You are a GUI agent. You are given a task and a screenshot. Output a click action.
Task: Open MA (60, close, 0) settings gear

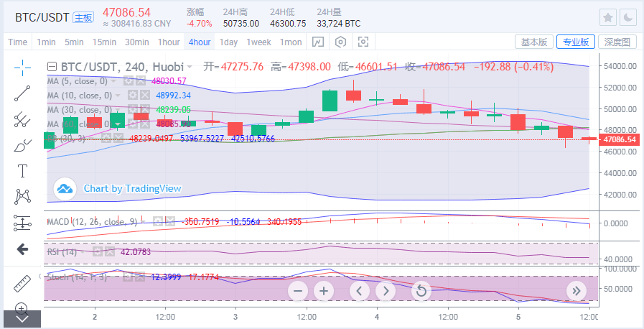tap(132, 124)
